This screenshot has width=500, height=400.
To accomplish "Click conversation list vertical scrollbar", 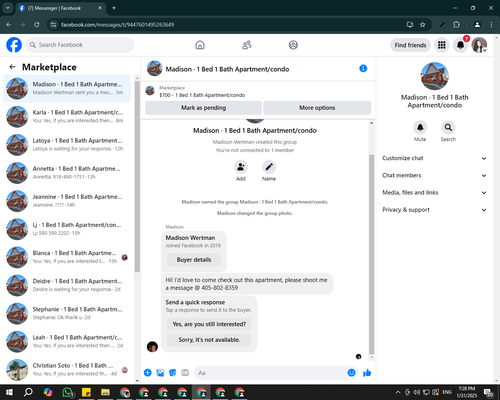I will pos(137,177).
